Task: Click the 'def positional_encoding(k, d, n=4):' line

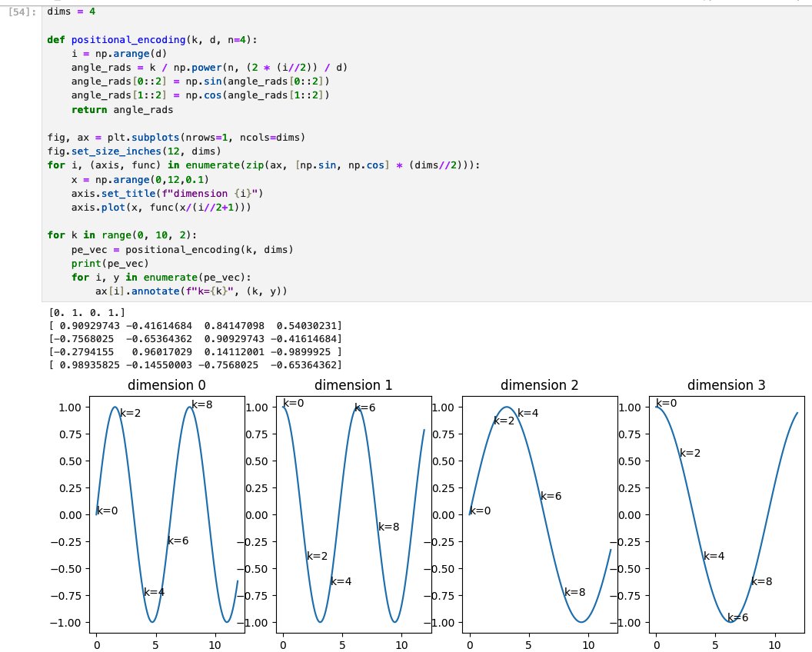Action: (x=151, y=40)
